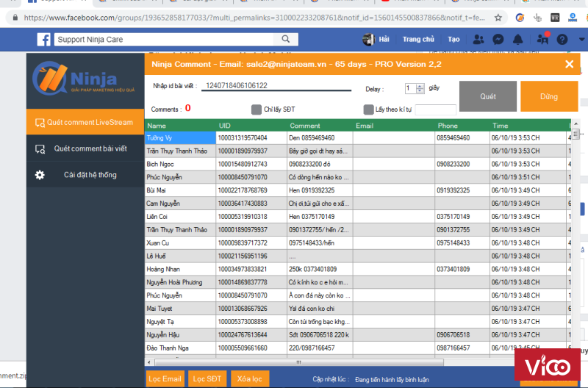The height and width of the screenshot is (388, 588).
Task: Select the Mai Tuyet row
Action: [358, 309]
